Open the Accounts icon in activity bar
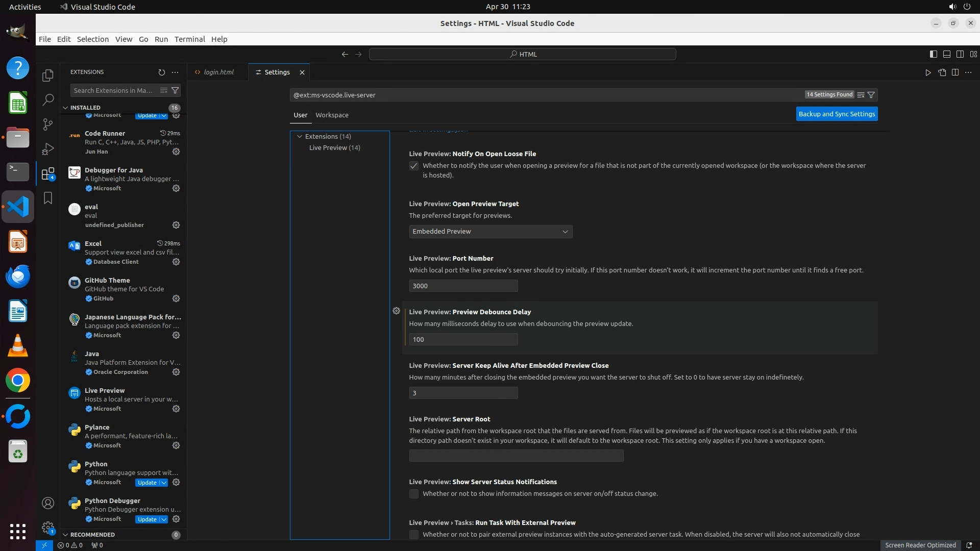The width and height of the screenshot is (980, 551). (47, 504)
